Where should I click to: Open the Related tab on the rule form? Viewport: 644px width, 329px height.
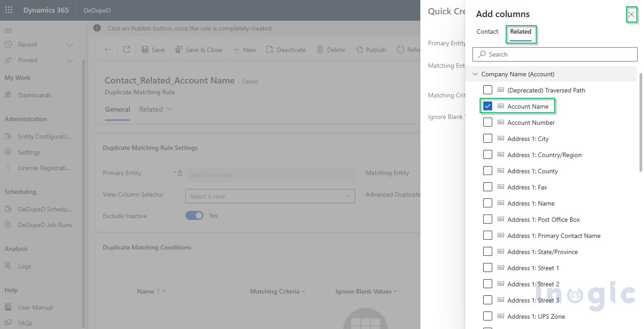click(151, 109)
